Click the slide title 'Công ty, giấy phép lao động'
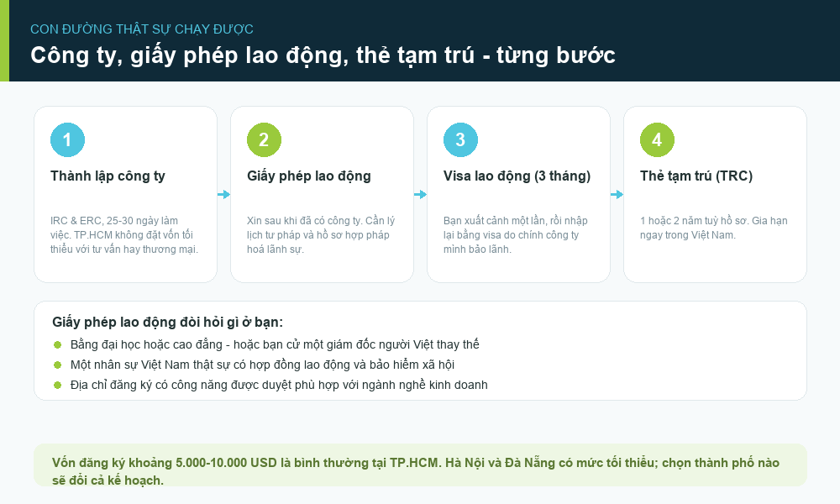 (323, 55)
